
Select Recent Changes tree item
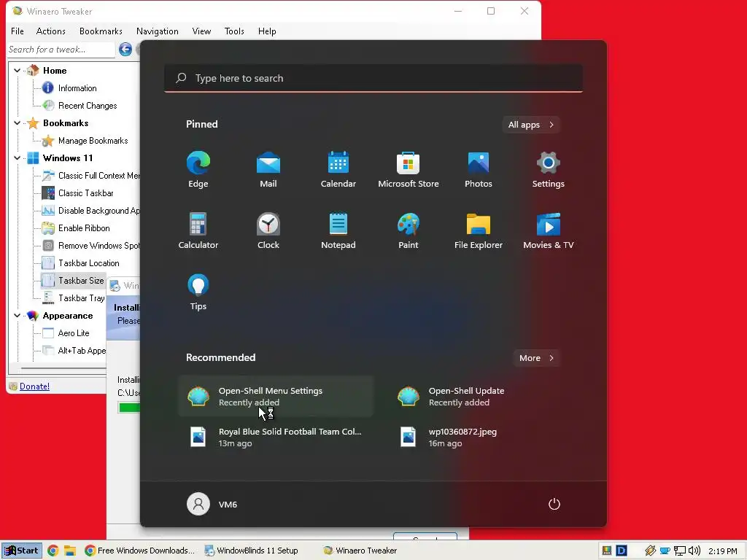[x=88, y=106]
